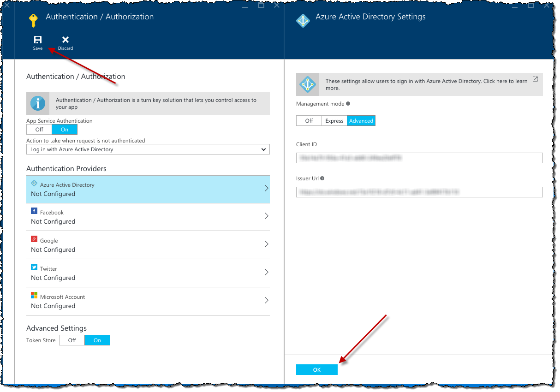Expand the Google provider chevron
560x392 pixels.
point(266,244)
